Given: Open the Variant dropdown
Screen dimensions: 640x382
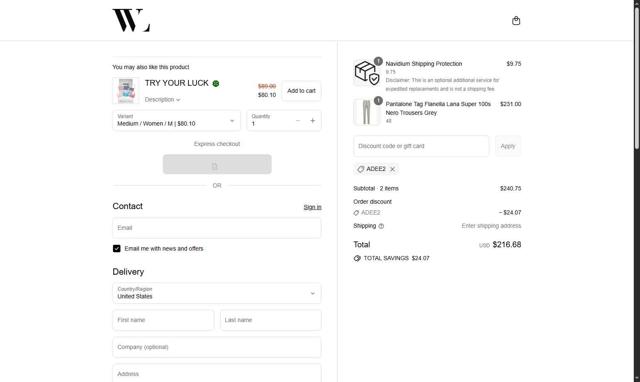Looking at the screenshot, I should (x=176, y=120).
